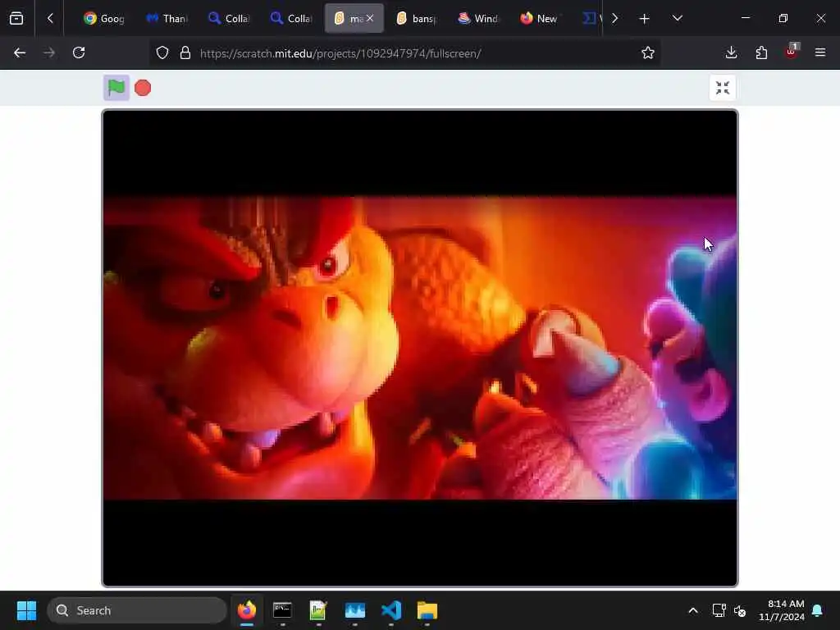Open the Notepad++ taskbar icon
Screen dimensions: 840x630
(x=318, y=610)
